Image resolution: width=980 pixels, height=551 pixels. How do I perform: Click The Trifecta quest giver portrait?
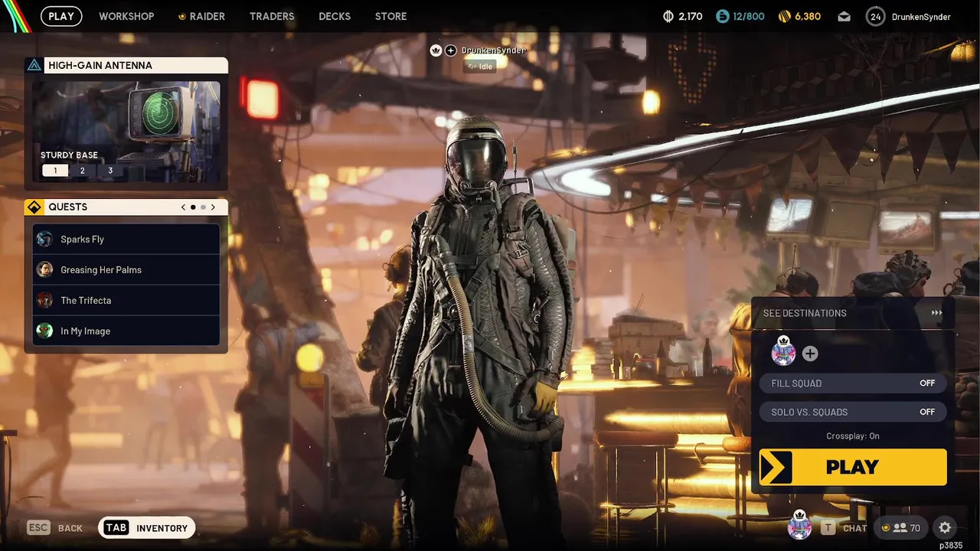(44, 300)
